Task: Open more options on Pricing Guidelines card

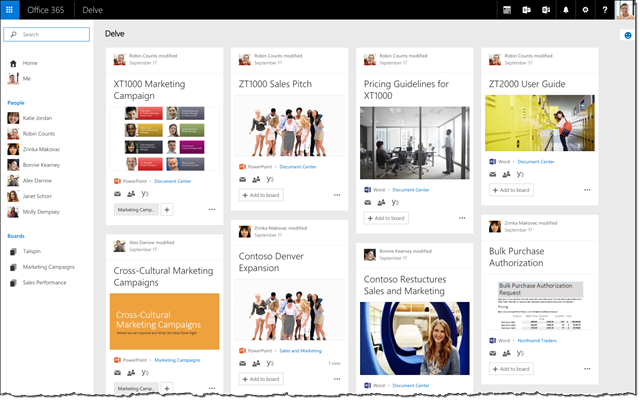Action: 462,218
